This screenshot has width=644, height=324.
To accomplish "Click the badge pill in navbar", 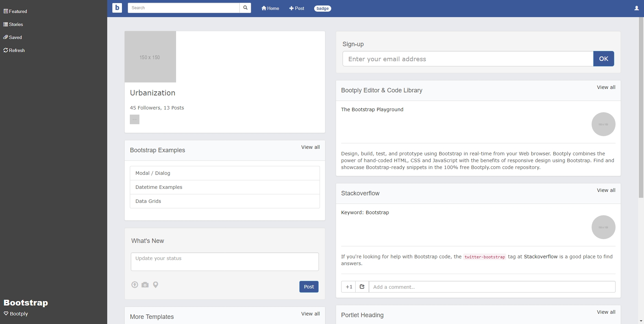I will pyautogui.click(x=323, y=9).
